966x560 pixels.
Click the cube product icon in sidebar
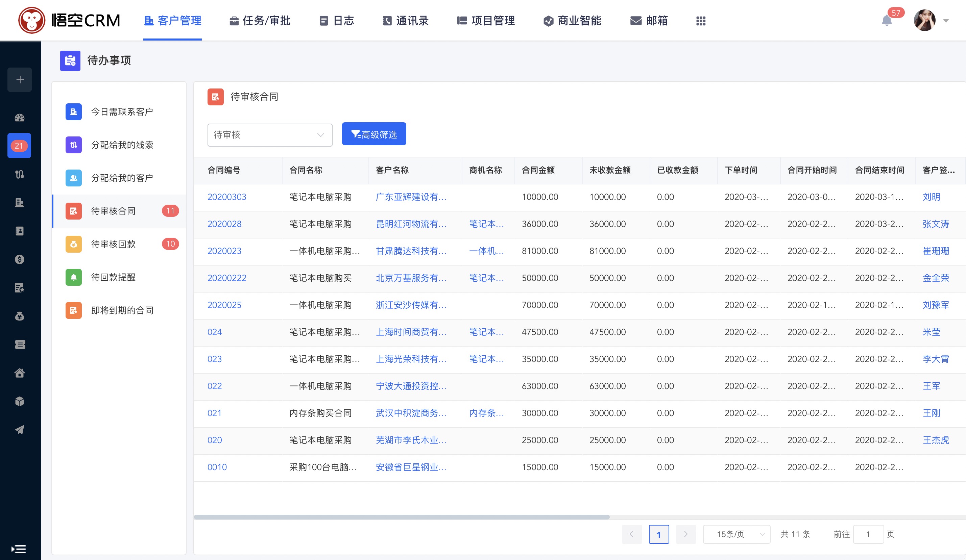20,401
